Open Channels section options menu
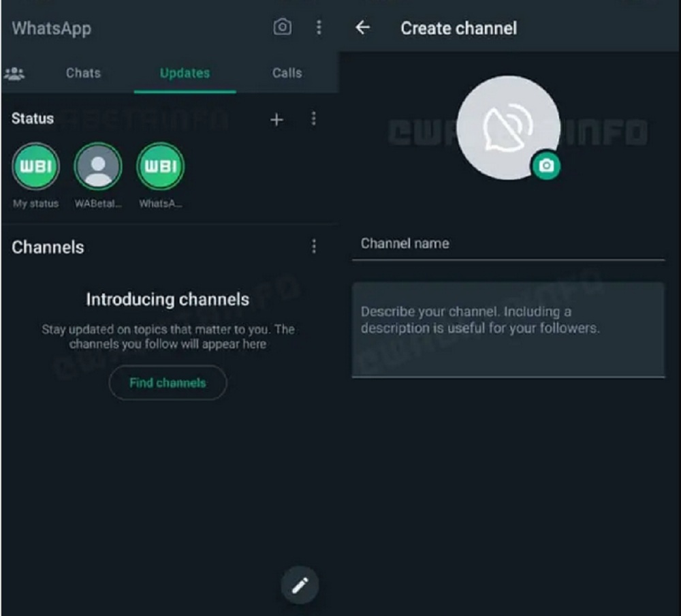 (313, 247)
